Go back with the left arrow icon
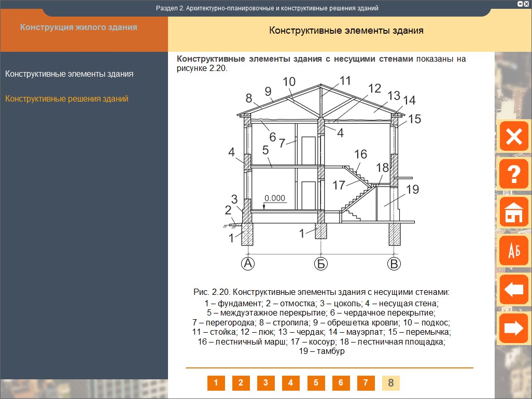 pos(513,289)
